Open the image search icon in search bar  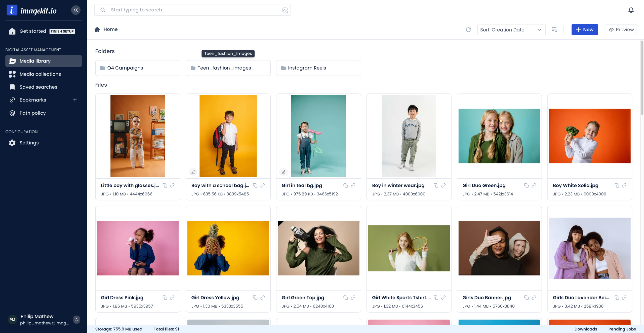pyautogui.click(x=285, y=10)
